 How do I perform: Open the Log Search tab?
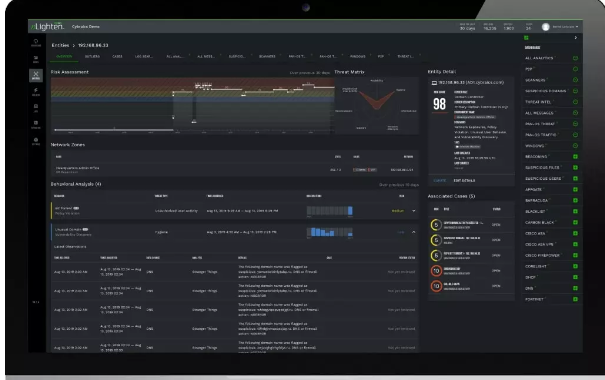(x=144, y=56)
